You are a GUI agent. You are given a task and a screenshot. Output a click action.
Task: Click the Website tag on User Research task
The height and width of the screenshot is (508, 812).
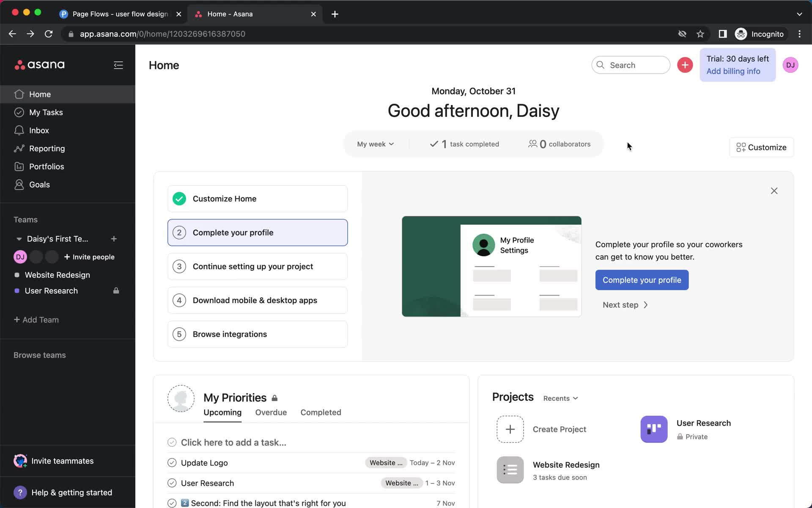tap(401, 483)
